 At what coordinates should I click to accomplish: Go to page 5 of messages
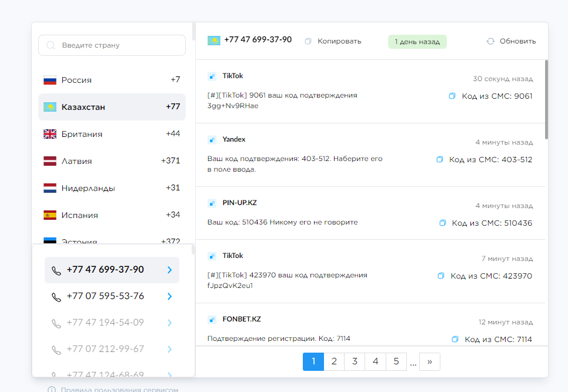[396, 361]
